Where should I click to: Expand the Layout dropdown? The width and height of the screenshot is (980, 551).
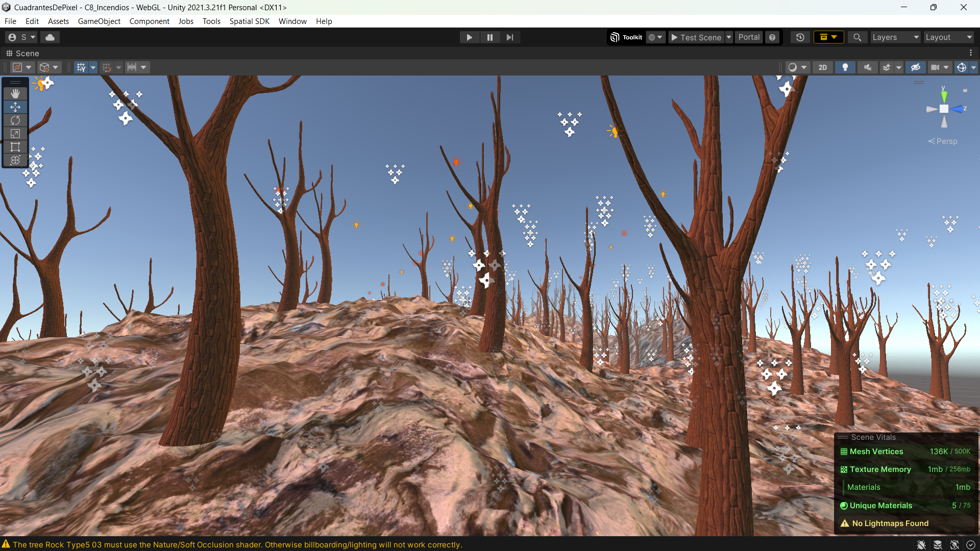[948, 37]
